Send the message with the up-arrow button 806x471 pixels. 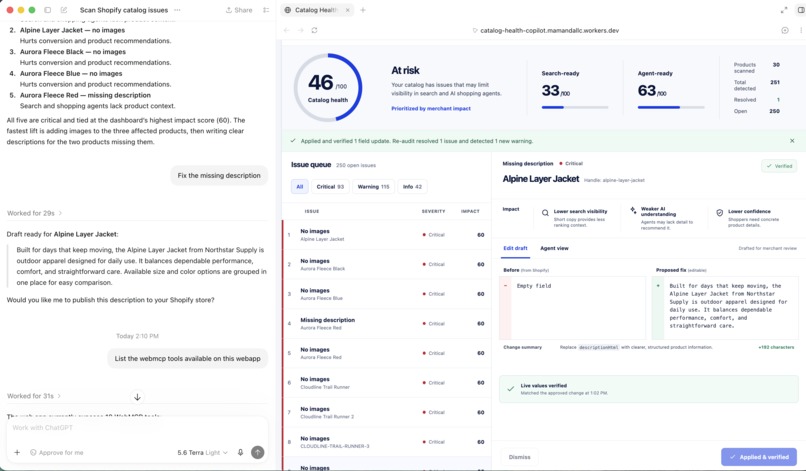[258, 452]
